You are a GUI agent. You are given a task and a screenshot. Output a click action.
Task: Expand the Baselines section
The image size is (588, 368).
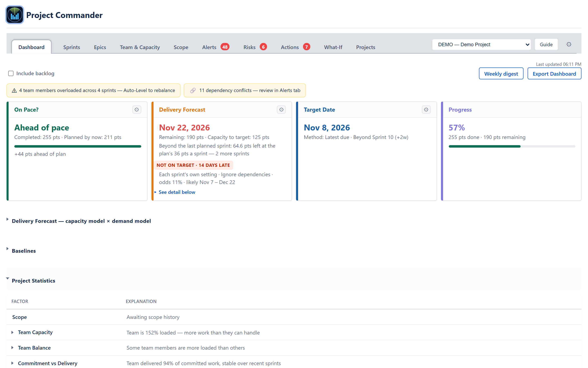tap(8, 249)
